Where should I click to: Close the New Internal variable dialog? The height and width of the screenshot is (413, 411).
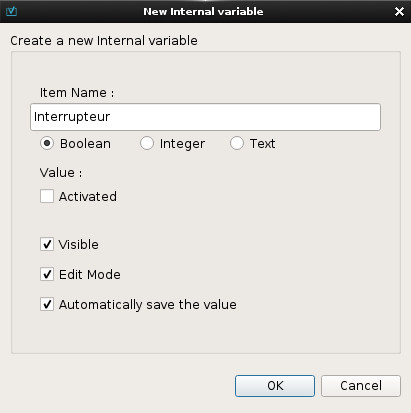[399, 12]
